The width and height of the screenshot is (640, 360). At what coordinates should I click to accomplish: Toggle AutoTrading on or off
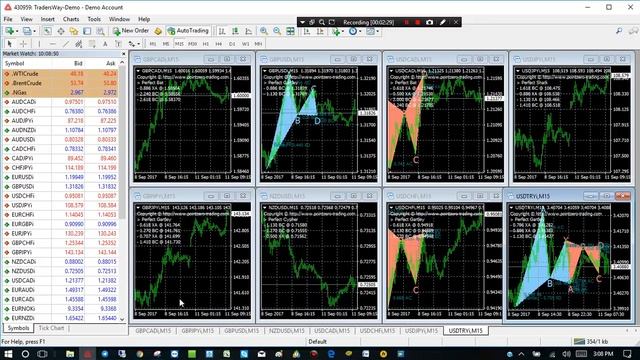(x=188, y=31)
